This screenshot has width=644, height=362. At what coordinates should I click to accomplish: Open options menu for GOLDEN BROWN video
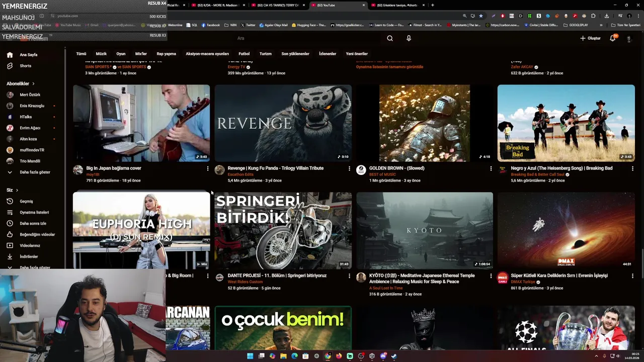pos(491,168)
